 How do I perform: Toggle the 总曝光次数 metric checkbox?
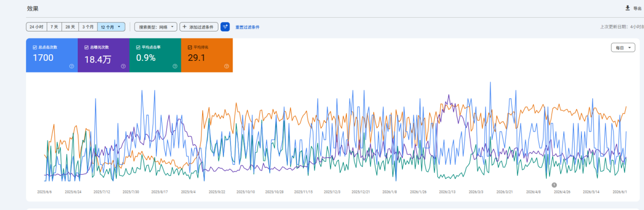[86, 47]
